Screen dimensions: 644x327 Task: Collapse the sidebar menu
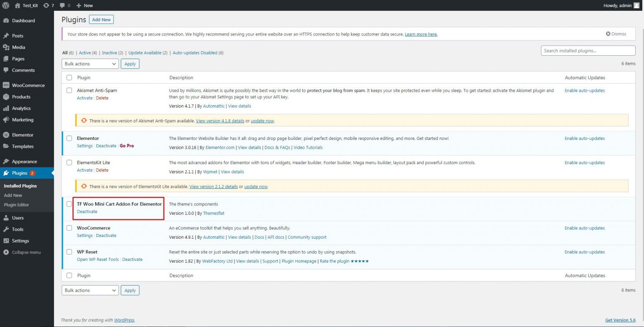click(x=26, y=252)
